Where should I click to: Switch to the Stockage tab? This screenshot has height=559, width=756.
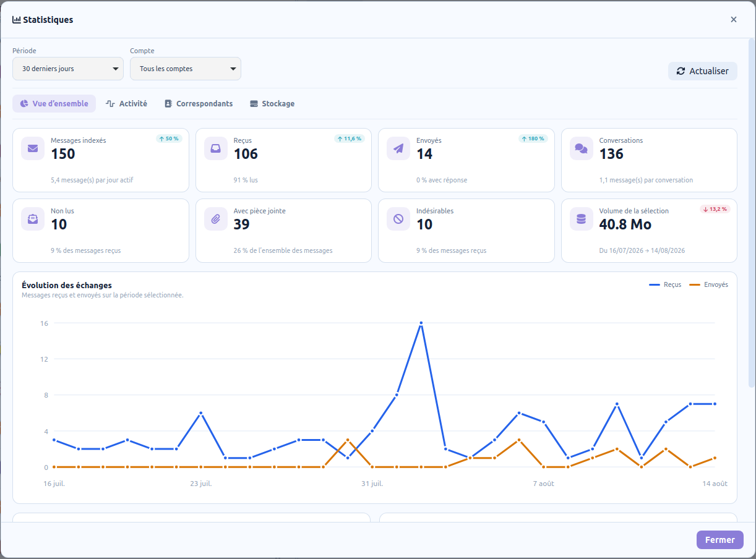point(272,104)
